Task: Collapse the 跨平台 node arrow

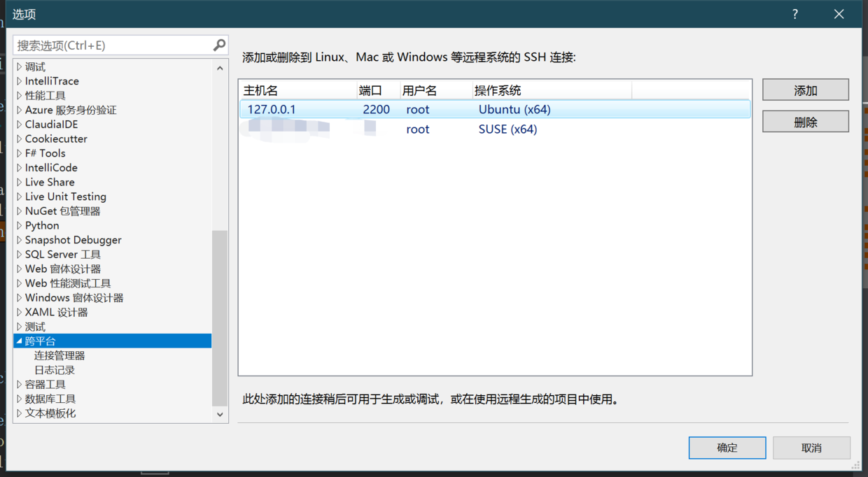Action: pyautogui.click(x=20, y=341)
